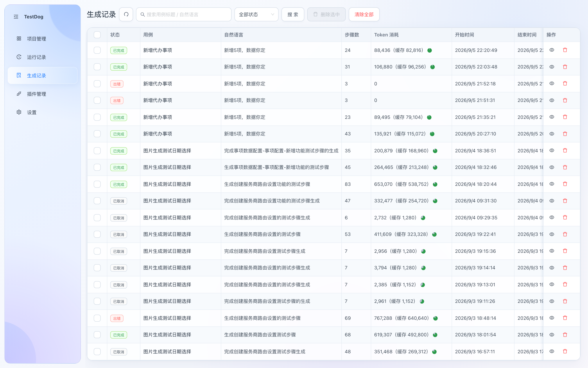This screenshot has width=588, height=368.
Task: Click the 搜 索 button
Action: click(293, 14)
